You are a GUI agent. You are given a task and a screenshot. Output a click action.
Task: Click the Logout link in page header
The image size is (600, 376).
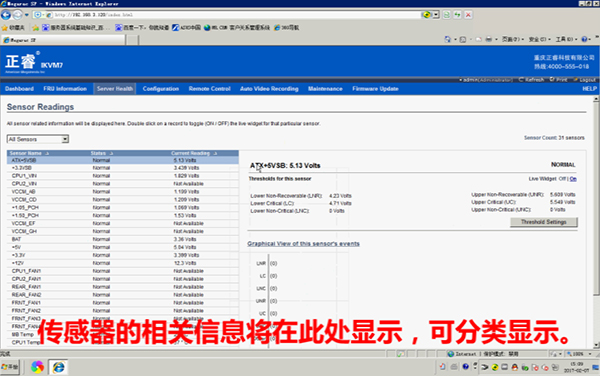(585, 80)
